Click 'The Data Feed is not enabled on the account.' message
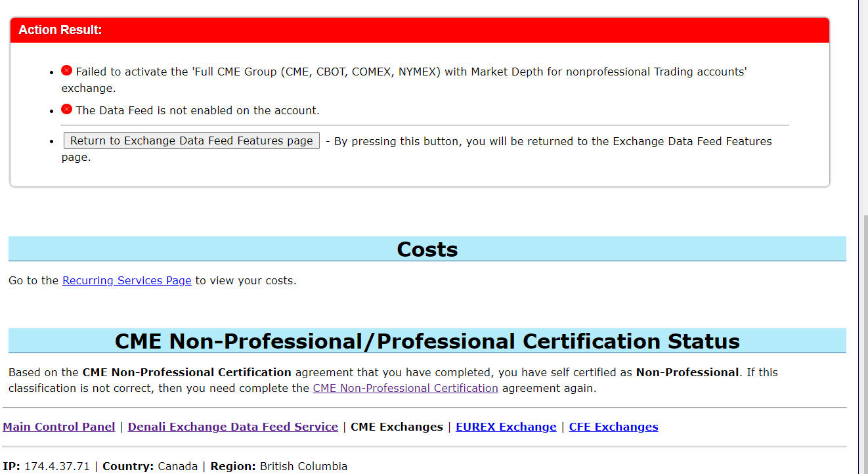The width and height of the screenshot is (868, 474). (198, 110)
